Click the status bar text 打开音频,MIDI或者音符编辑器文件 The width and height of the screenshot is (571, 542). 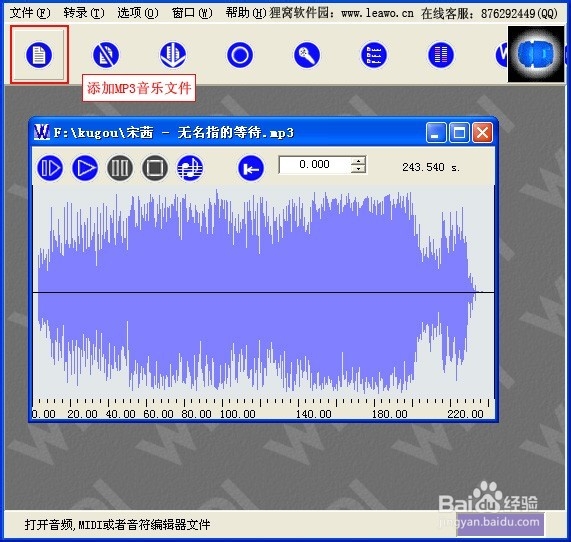click(x=117, y=525)
